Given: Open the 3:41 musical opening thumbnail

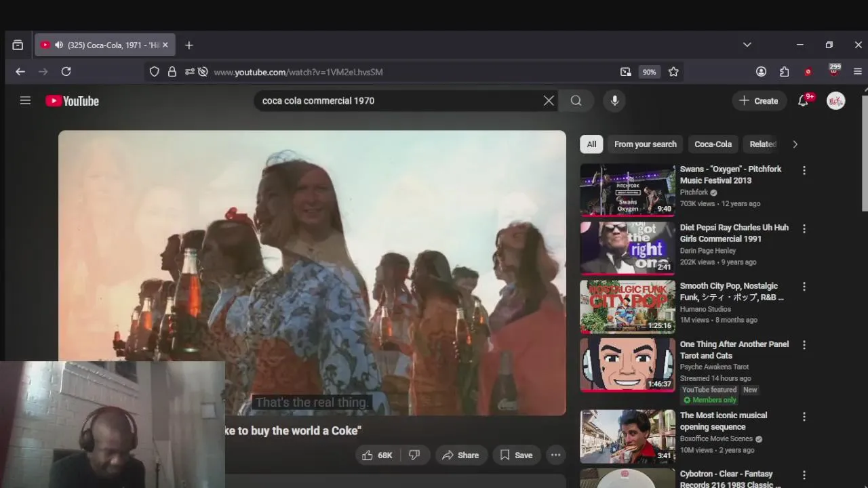Looking at the screenshot, I should (x=627, y=436).
